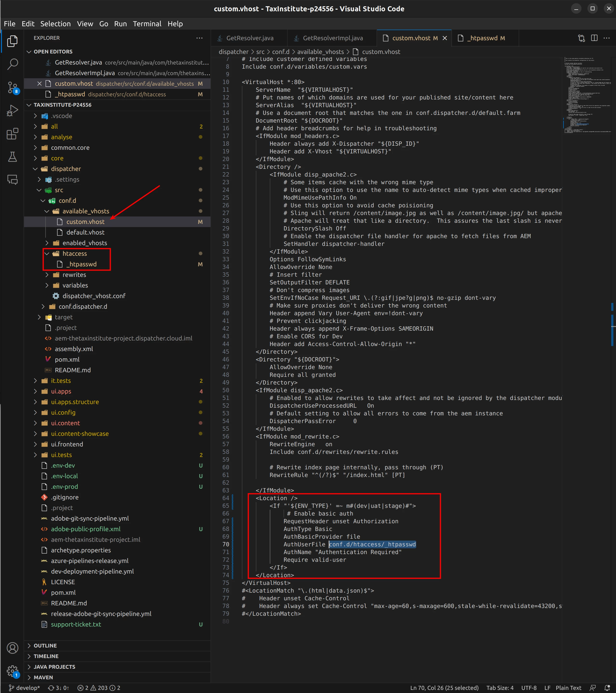
Task: Click notifications bell in status bar
Action: pos(607,687)
